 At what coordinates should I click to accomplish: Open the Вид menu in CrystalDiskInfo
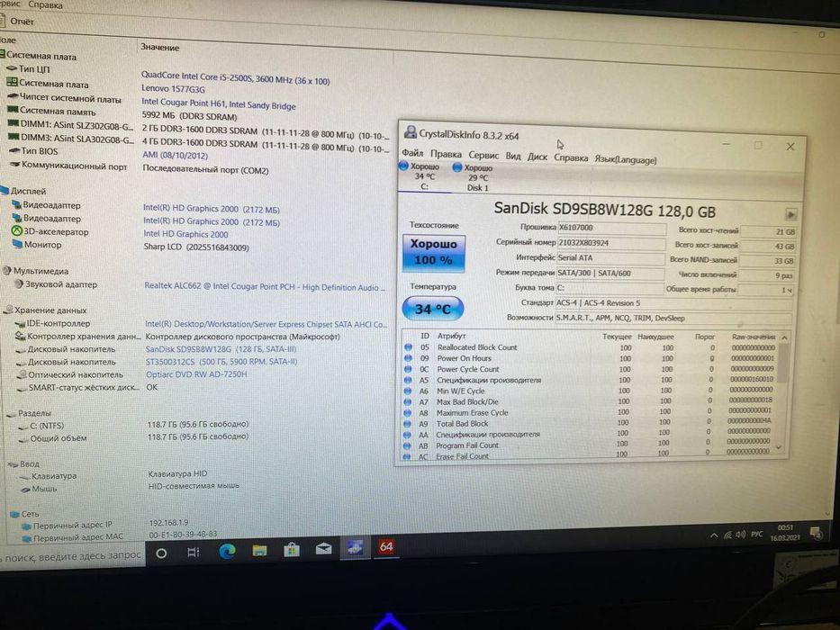[512, 156]
